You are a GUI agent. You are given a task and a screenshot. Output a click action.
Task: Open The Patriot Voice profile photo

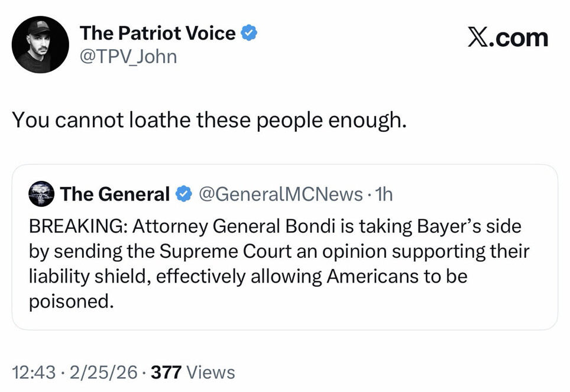tap(41, 44)
